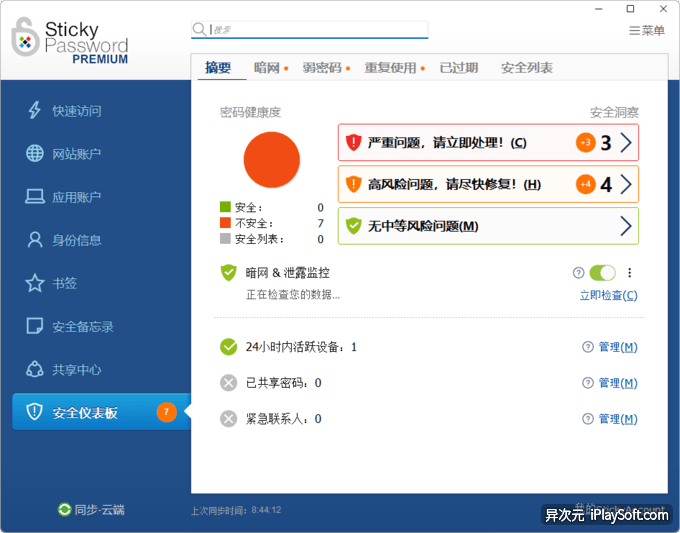
Task: Focus the 搜索 search input field
Action: (x=310, y=29)
